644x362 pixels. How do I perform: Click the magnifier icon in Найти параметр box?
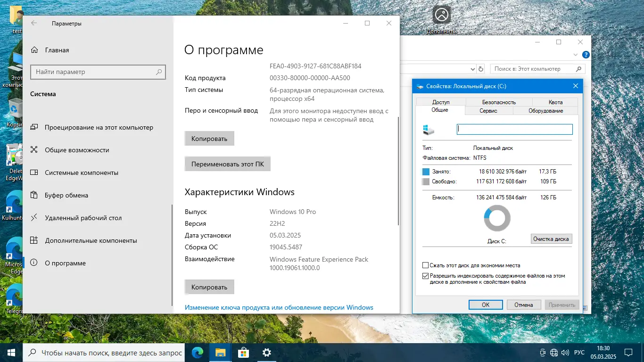159,72
